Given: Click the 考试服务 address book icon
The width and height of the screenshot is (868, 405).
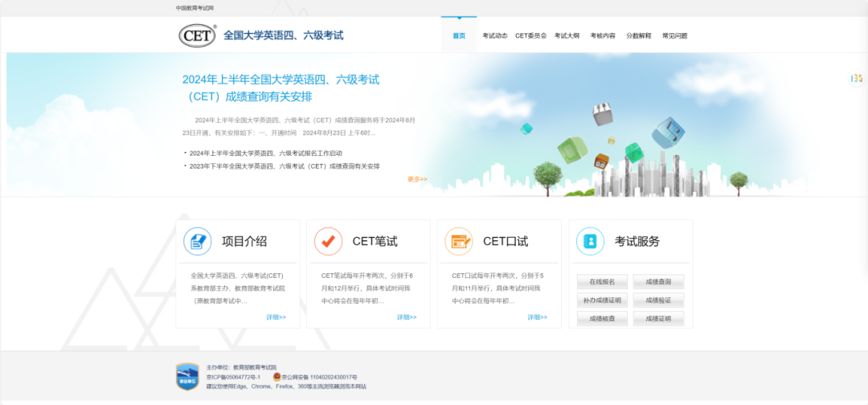Looking at the screenshot, I should 590,241.
